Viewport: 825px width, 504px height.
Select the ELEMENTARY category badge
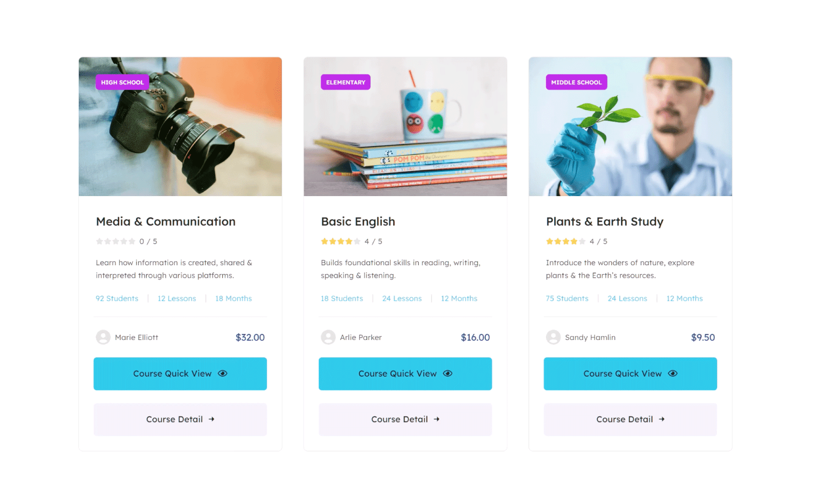pos(346,82)
